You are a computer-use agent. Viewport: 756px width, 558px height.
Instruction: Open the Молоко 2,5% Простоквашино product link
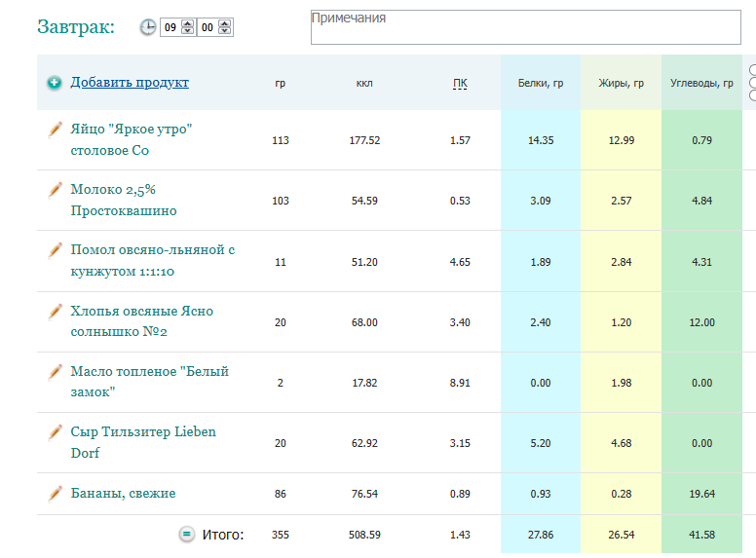(x=124, y=200)
